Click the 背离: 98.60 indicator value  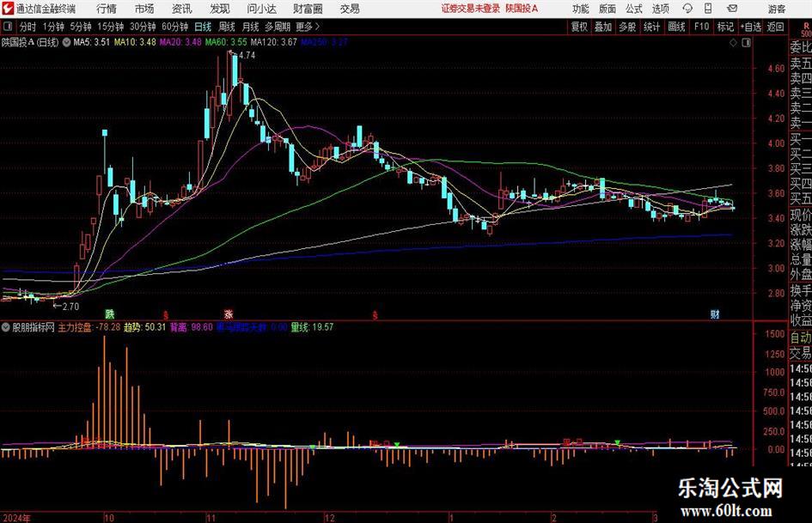click(191, 327)
